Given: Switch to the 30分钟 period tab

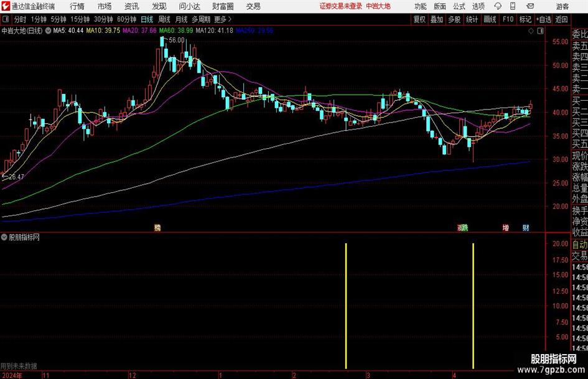Looking at the screenshot, I should [103, 19].
